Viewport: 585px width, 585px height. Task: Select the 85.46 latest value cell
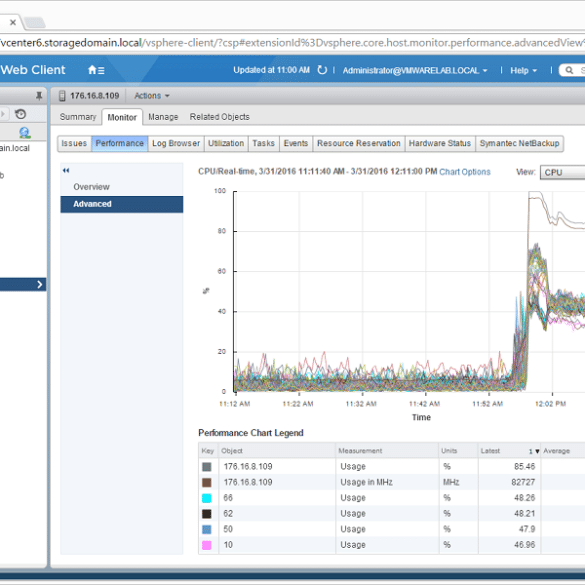tap(510, 466)
